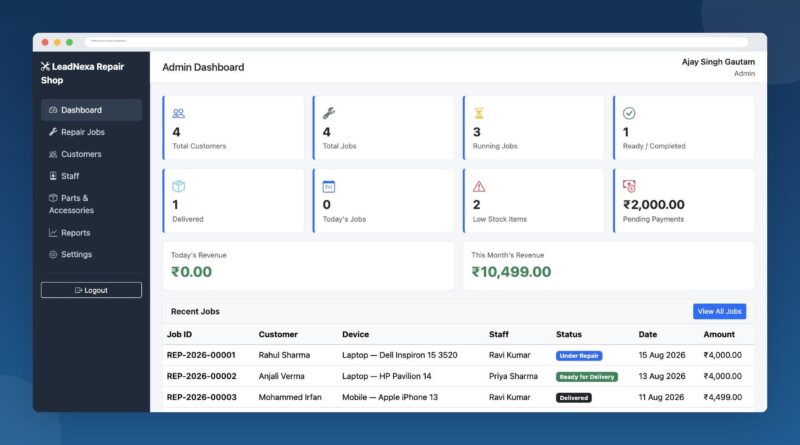Go to Customers in the sidebar

91,154
